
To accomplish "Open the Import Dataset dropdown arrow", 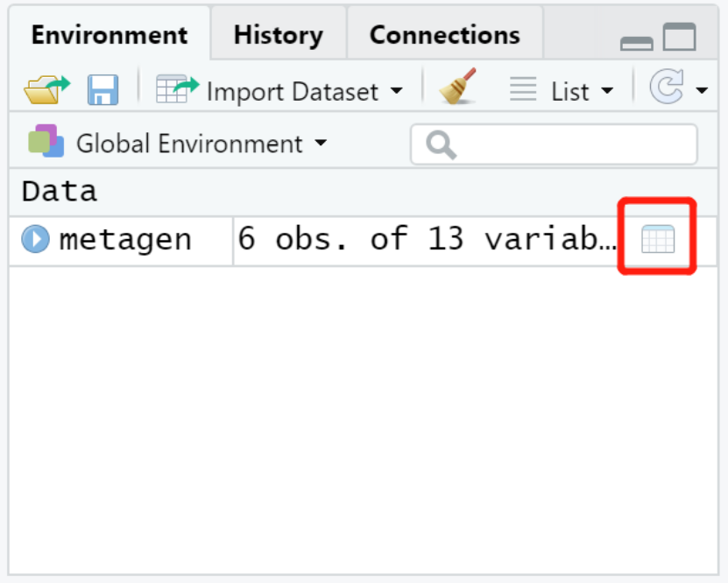I will pos(397,91).
